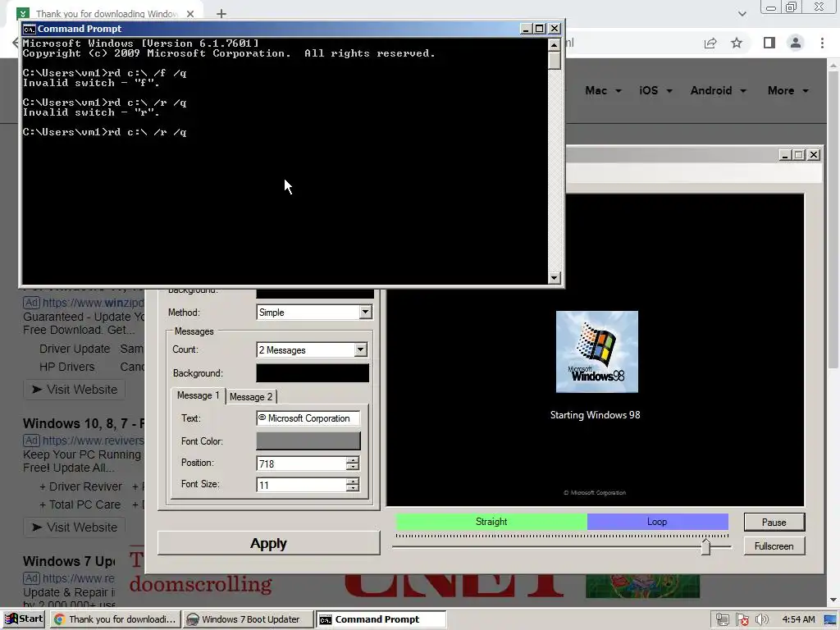The image size is (840, 630).
Task: Click the network tray icon
Action: (x=722, y=619)
